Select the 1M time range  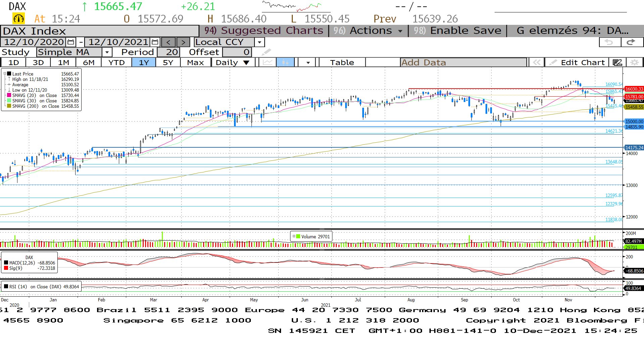click(63, 62)
